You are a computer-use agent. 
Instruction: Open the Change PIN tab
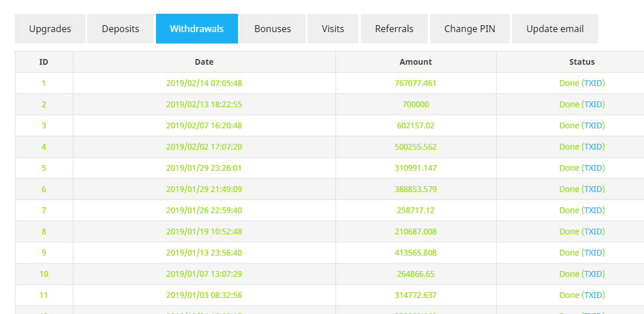[470, 29]
